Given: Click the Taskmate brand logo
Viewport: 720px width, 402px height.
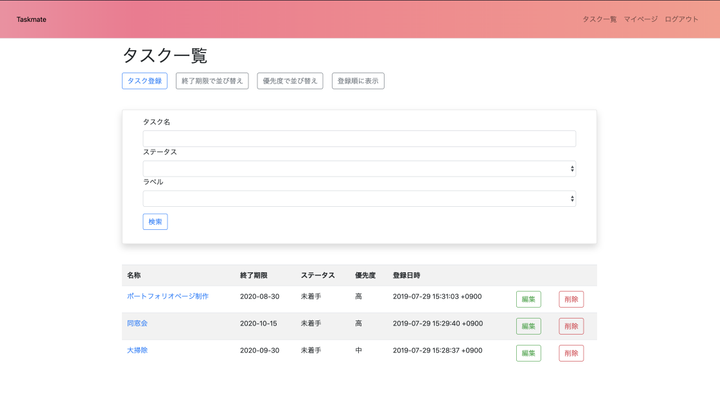Looking at the screenshot, I should click(31, 19).
